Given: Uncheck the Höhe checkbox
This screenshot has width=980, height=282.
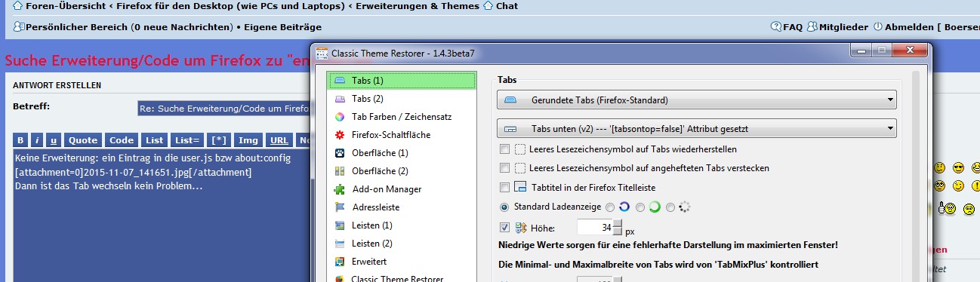Looking at the screenshot, I should (x=504, y=228).
